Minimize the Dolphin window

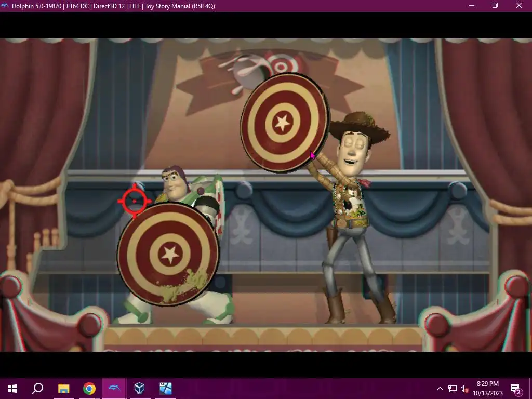[472, 5]
